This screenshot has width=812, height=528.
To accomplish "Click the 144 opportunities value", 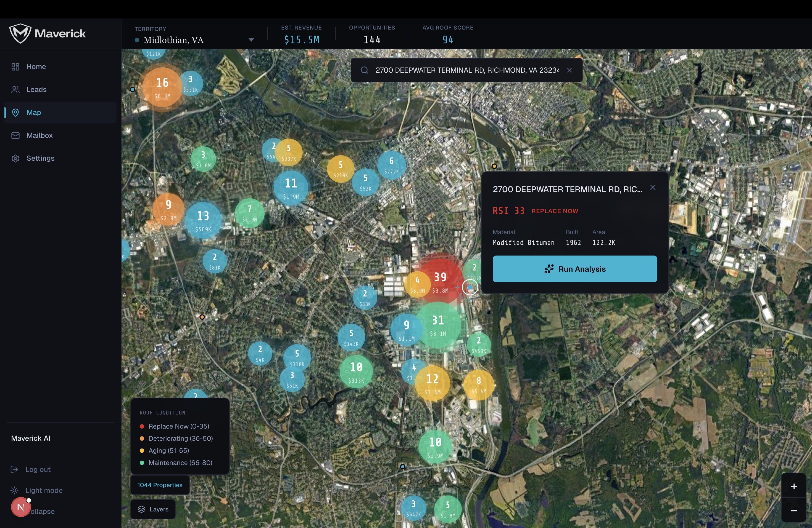I will (x=372, y=40).
